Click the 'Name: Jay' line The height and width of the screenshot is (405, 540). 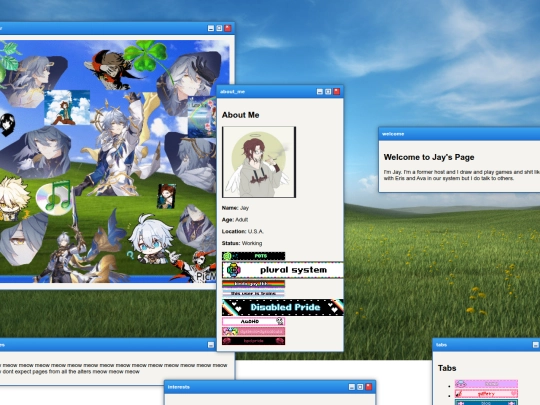pyautogui.click(x=235, y=208)
